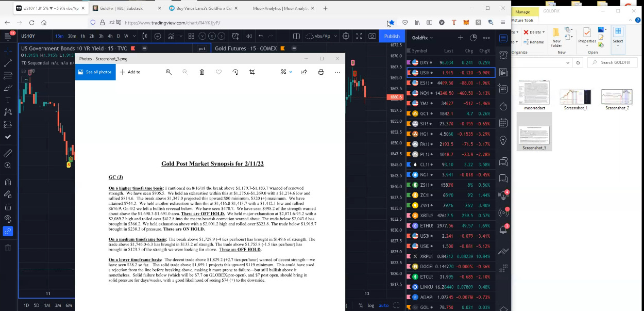644x311 pixels.
Task: Click the add symbol plus in watchlist
Action: pyautogui.click(x=461, y=38)
